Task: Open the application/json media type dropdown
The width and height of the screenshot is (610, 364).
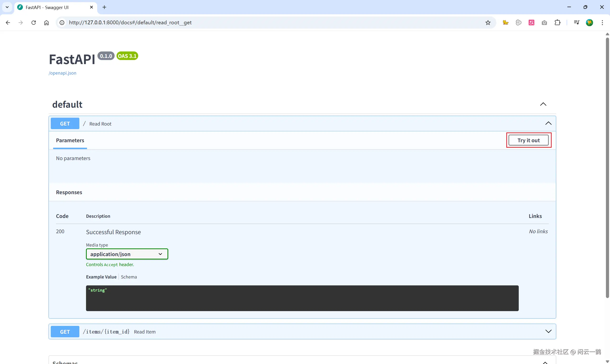Action: (127, 254)
